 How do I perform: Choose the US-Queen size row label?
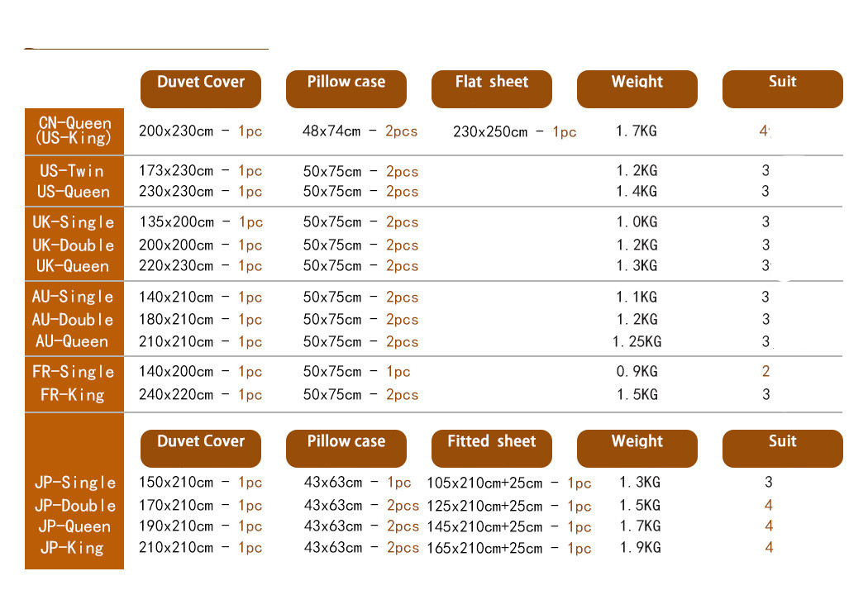pyautogui.click(x=74, y=192)
